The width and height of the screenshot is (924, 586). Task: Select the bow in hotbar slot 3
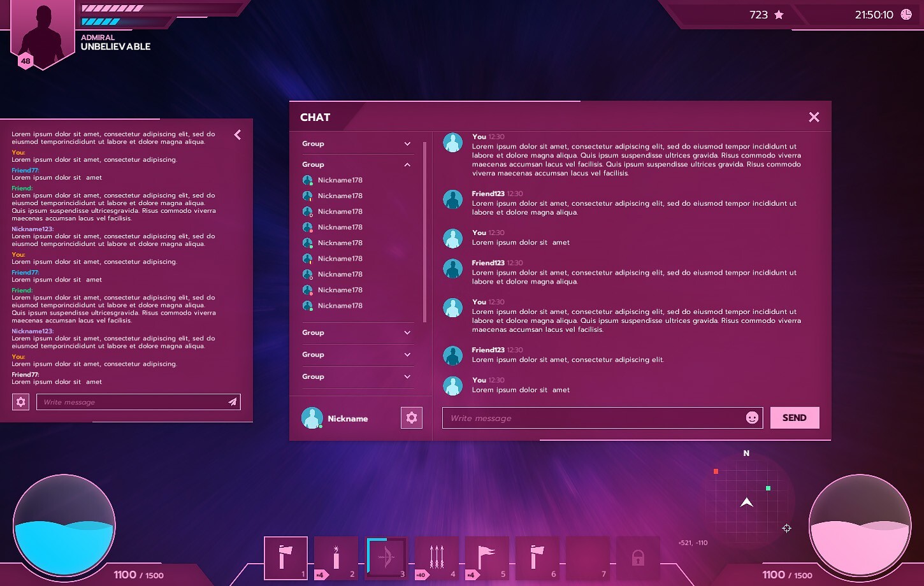pos(386,558)
